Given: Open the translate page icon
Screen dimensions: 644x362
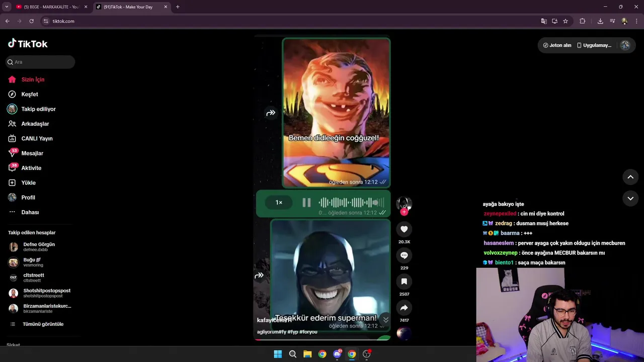Looking at the screenshot, I should point(544,21).
